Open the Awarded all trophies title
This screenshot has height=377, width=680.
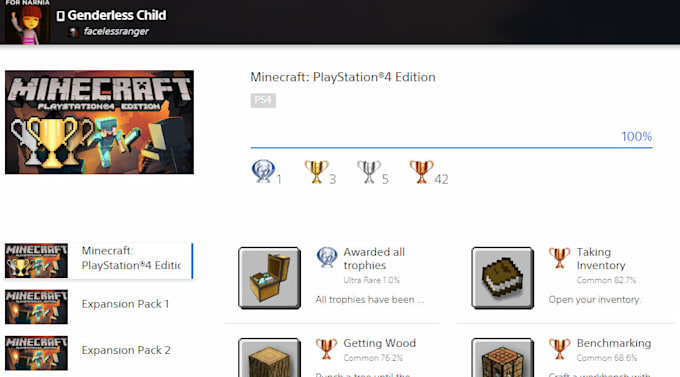pyautogui.click(x=374, y=259)
